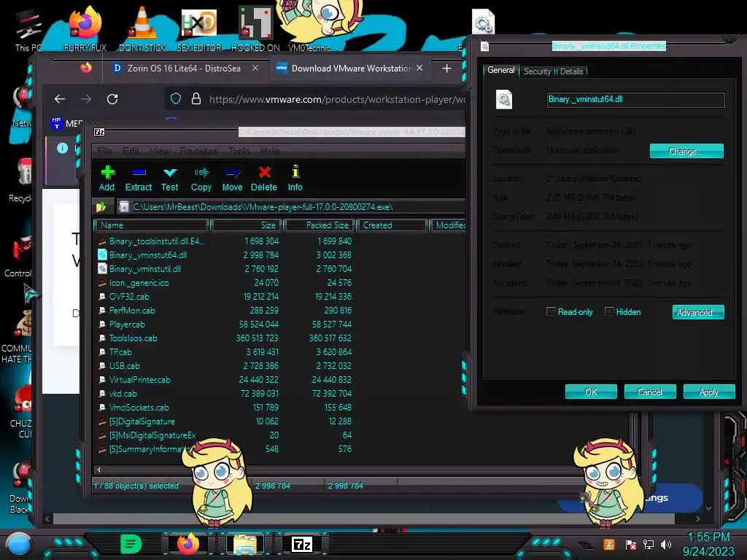The width and height of the screenshot is (747, 560).
Task: Sort by the Created column header
Action: click(x=392, y=225)
